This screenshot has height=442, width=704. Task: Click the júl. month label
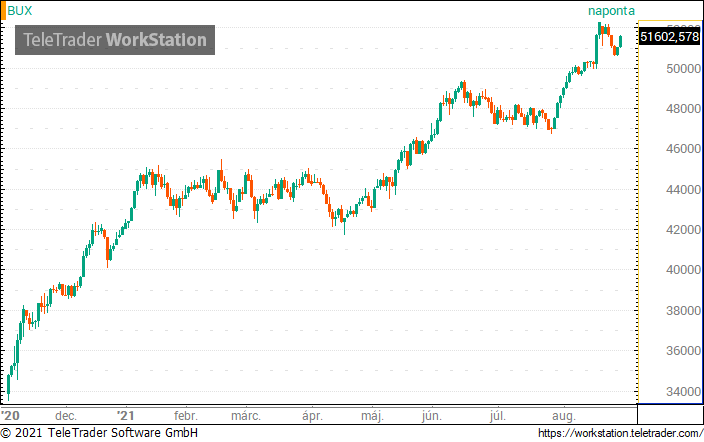click(497, 416)
